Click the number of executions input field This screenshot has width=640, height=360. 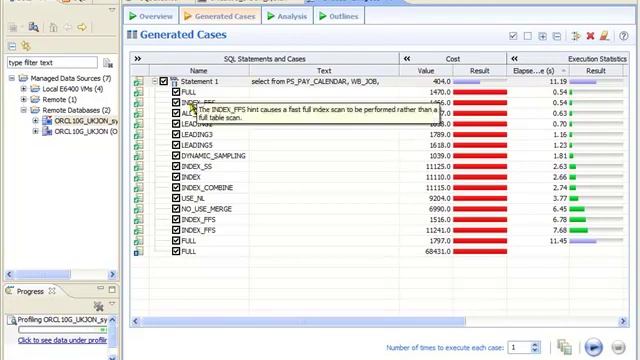click(x=520, y=347)
